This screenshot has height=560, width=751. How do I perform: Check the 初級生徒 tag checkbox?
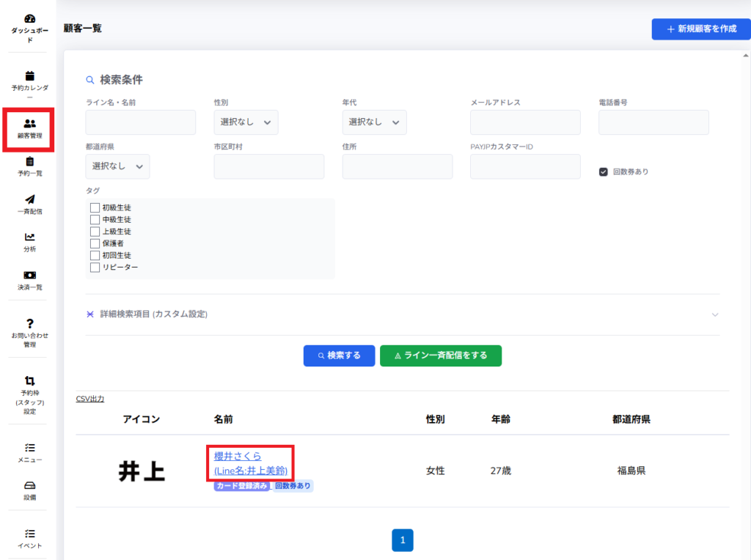pos(95,207)
